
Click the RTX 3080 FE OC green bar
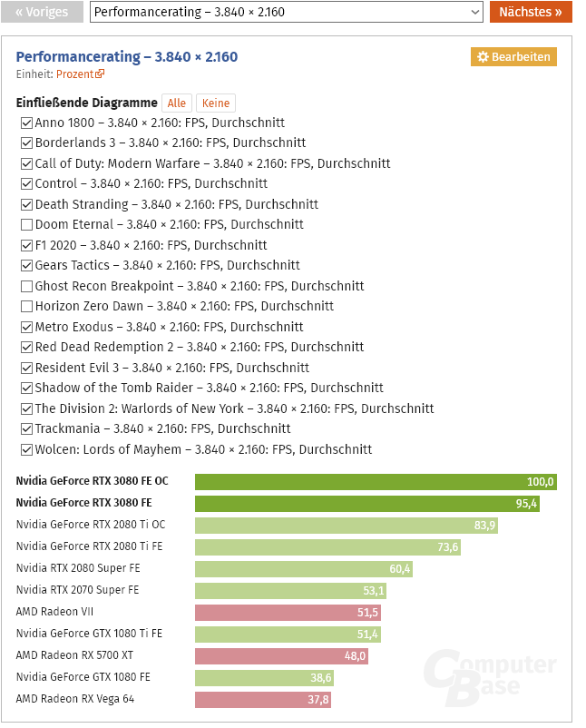coord(376,482)
